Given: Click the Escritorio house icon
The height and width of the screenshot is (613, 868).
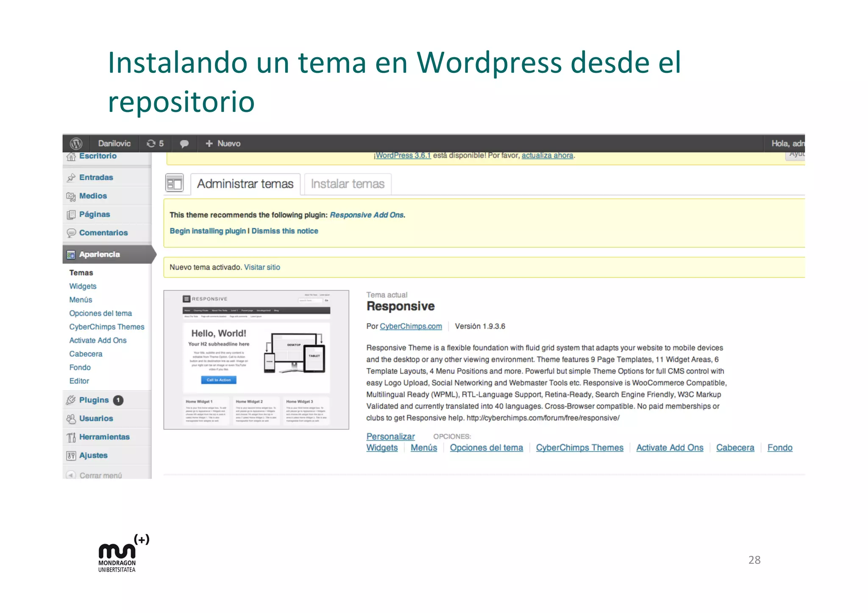Looking at the screenshot, I should click(71, 157).
